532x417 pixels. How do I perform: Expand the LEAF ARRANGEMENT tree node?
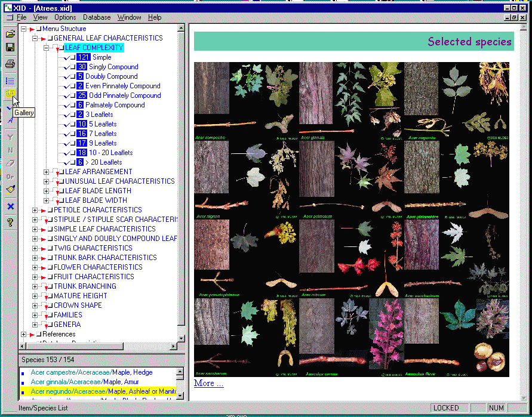[x=47, y=172]
